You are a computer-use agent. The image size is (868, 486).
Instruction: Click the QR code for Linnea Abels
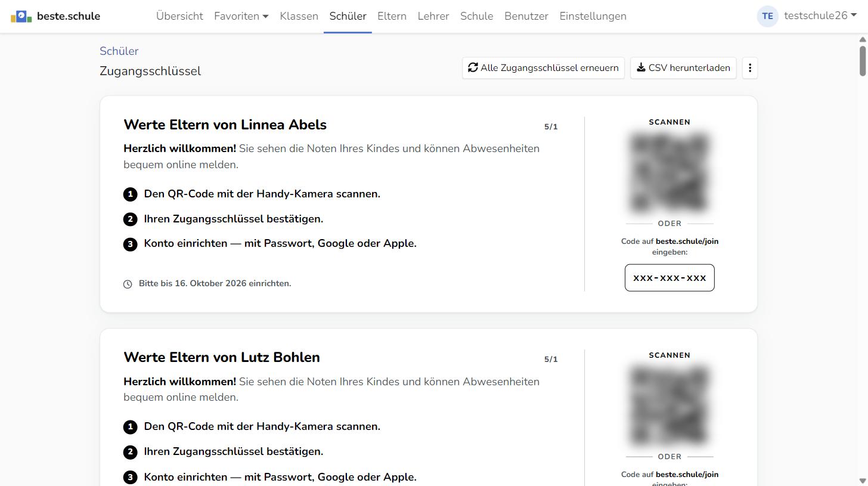(669, 173)
